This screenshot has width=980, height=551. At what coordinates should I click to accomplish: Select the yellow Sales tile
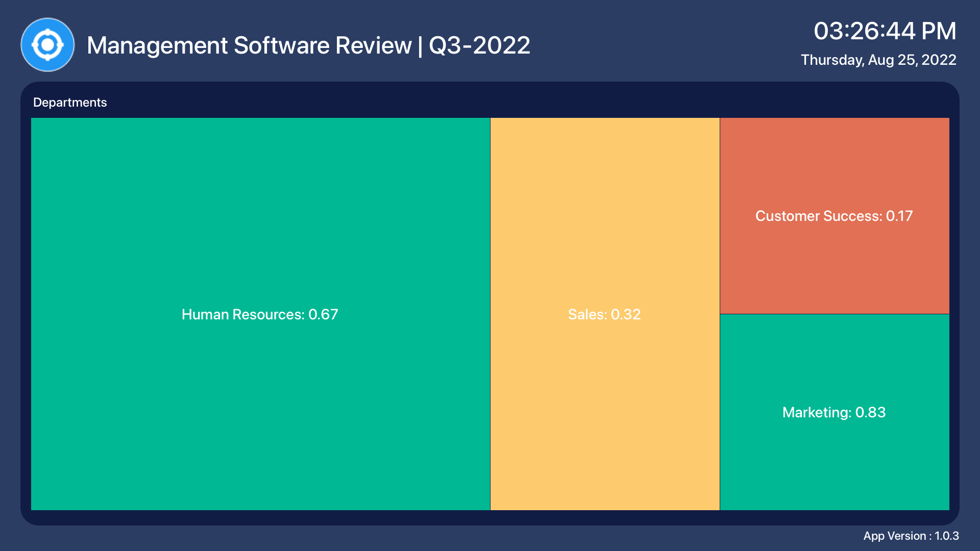point(605,255)
